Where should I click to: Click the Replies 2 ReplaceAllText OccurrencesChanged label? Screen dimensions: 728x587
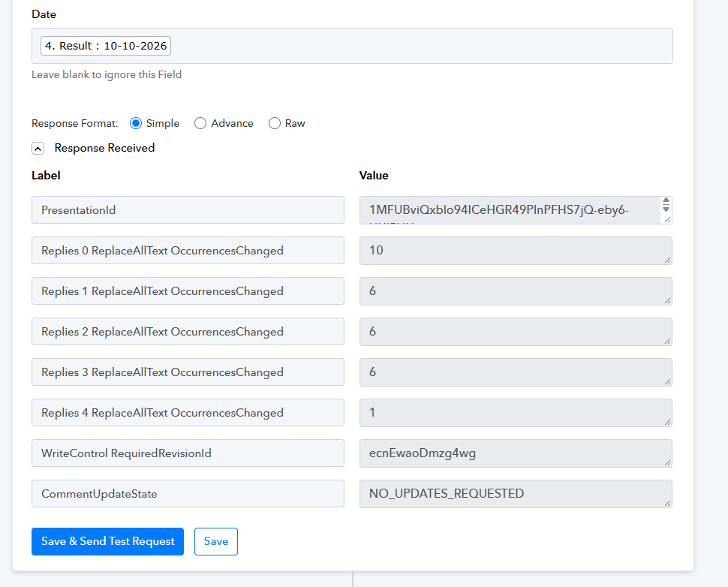[188, 332]
